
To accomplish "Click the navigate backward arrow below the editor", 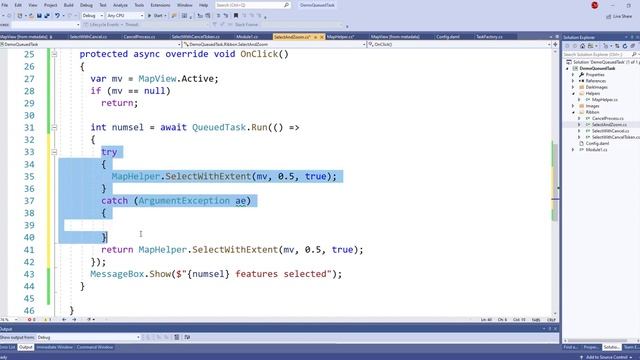I will (64, 320).
